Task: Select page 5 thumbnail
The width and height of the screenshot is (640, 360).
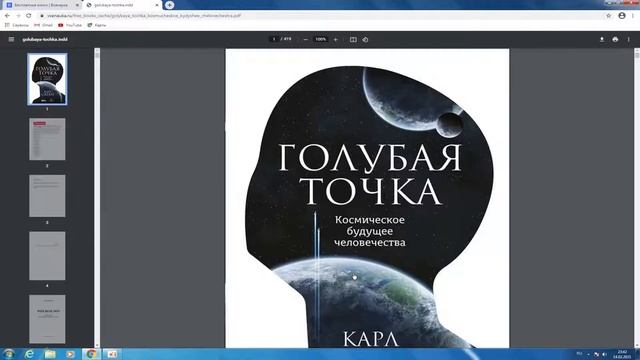Action: tap(47, 319)
